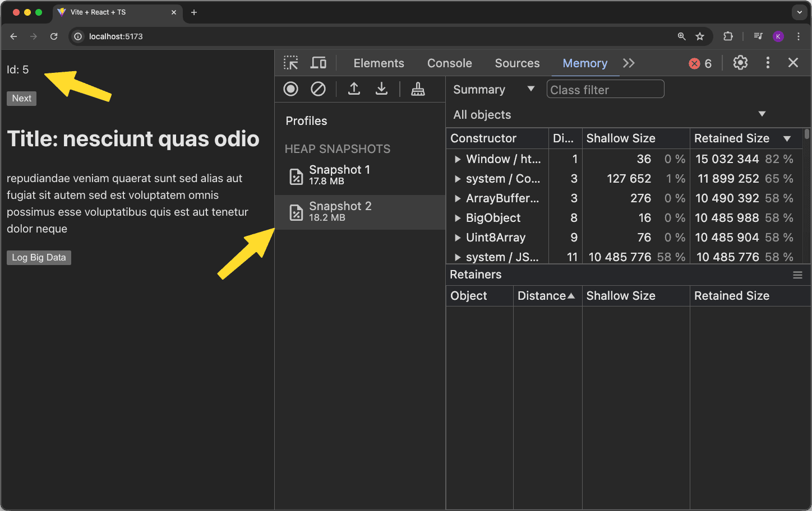This screenshot has width=812, height=511.
Task: Select Snapshot 2 heap snapshot
Action: click(x=360, y=212)
